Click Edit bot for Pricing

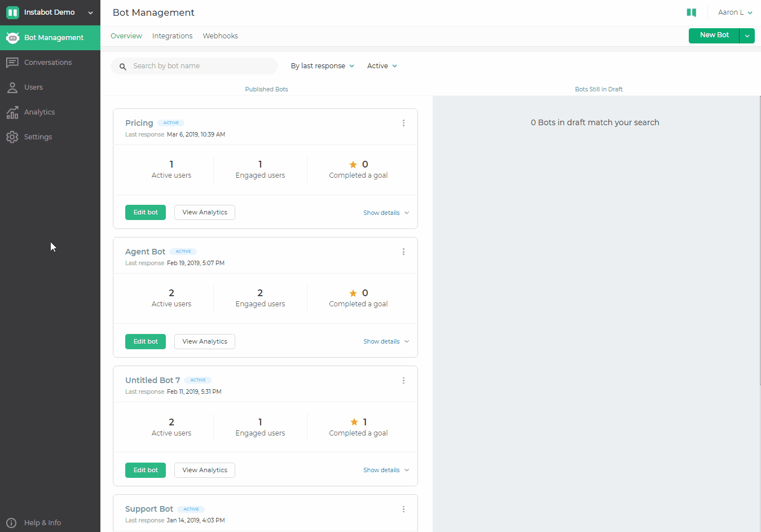[x=146, y=213]
